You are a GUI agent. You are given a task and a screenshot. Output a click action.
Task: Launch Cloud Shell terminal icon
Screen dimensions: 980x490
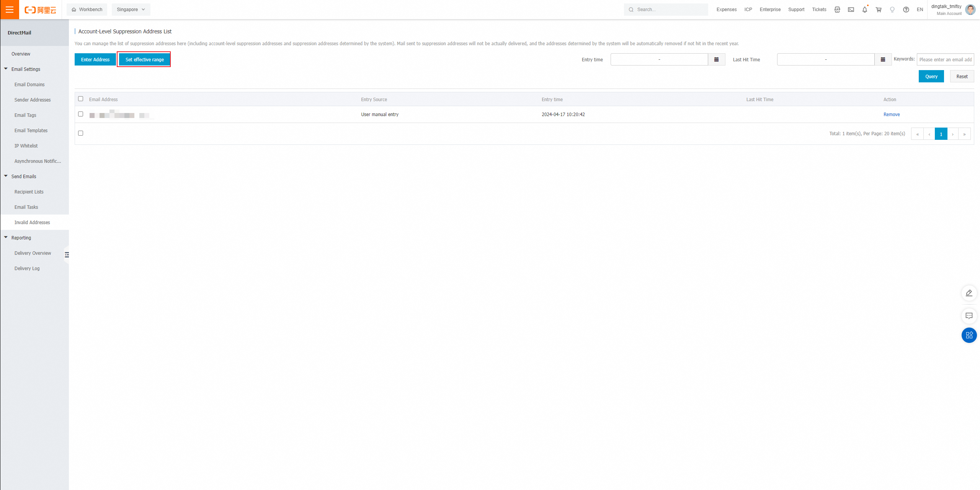(x=851, y=10)
